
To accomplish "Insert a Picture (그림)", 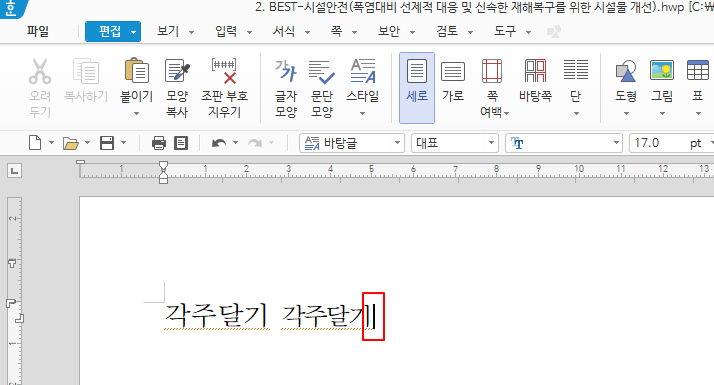I will [x=662, y=72].
